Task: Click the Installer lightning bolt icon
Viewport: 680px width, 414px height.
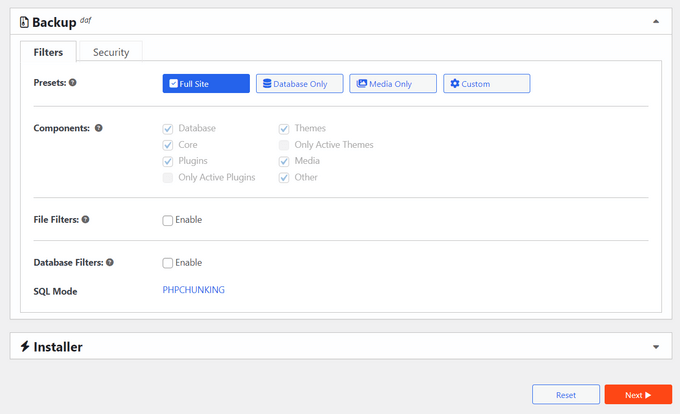Action: [24, 347]
